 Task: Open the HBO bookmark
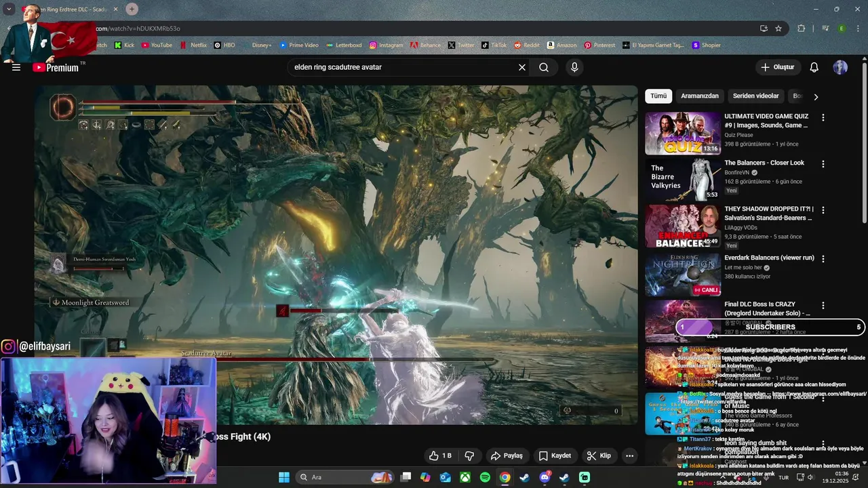(x=224, y=45)
